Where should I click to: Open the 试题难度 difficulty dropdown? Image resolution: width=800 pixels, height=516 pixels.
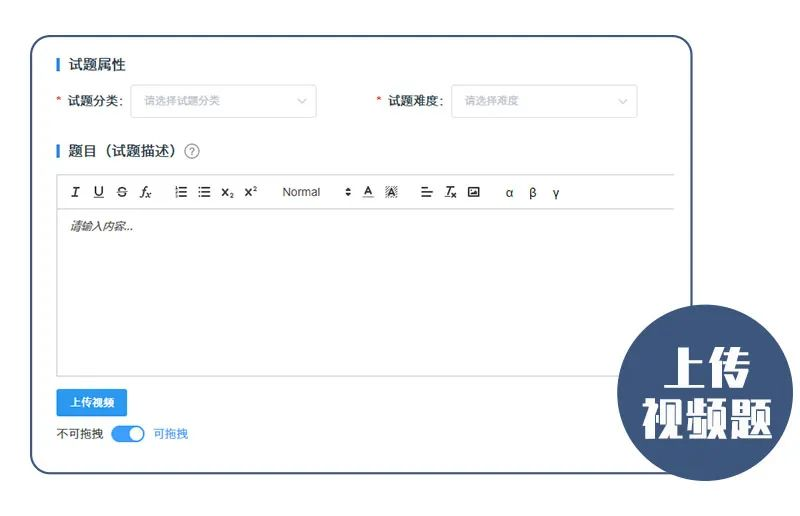pos(544,101)
